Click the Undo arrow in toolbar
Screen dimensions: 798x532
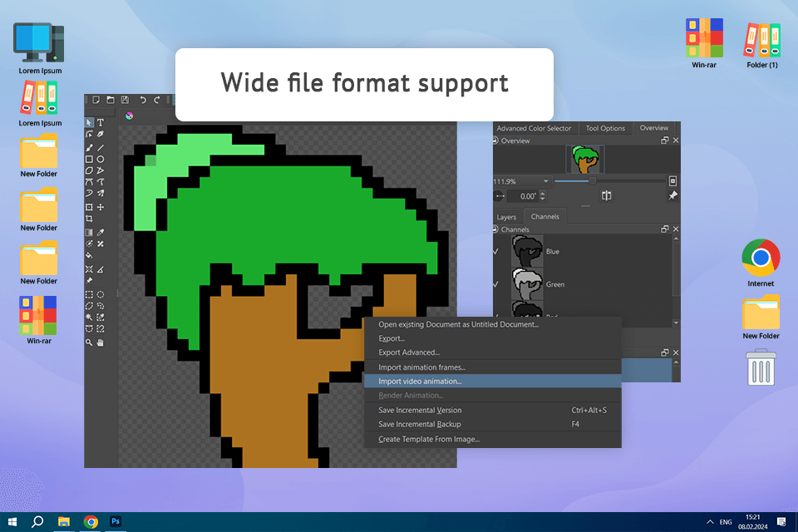pos(143,100)
